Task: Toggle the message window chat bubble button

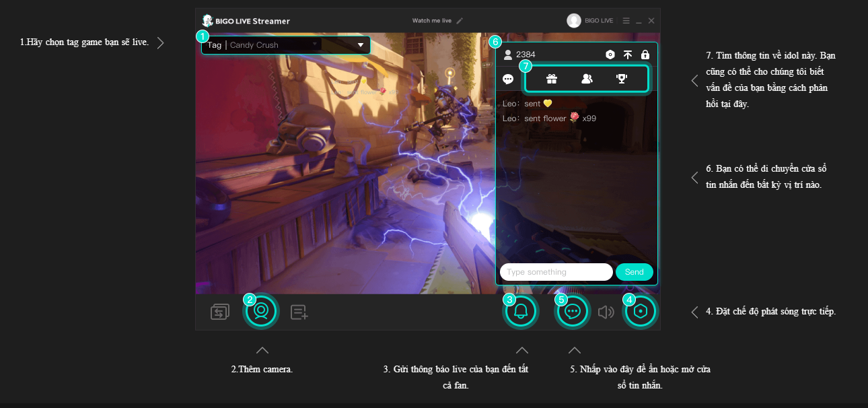Action: pos(573,312)
